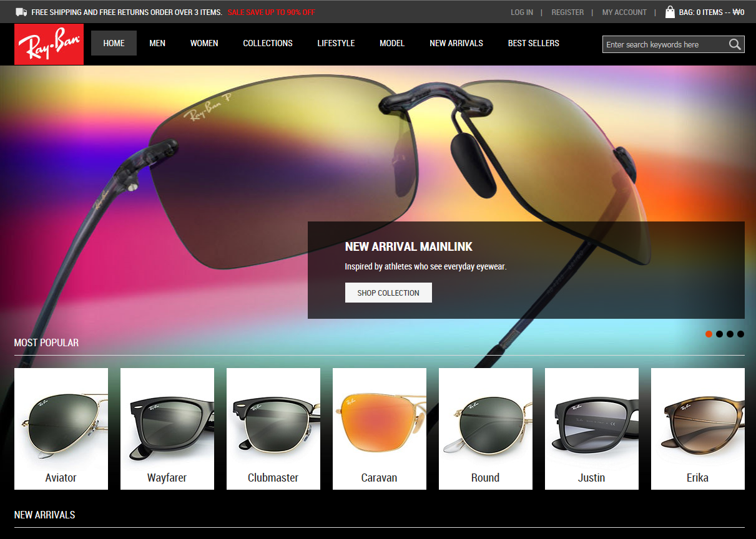Click the search magnifier icon
The image size is (756, 539).
(735, 44)
